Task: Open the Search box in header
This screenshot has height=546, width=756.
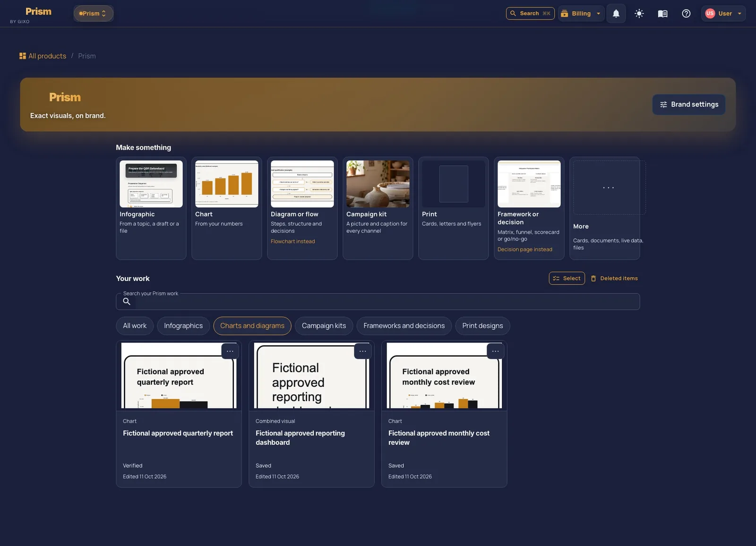Action: [x=530, y=14]
